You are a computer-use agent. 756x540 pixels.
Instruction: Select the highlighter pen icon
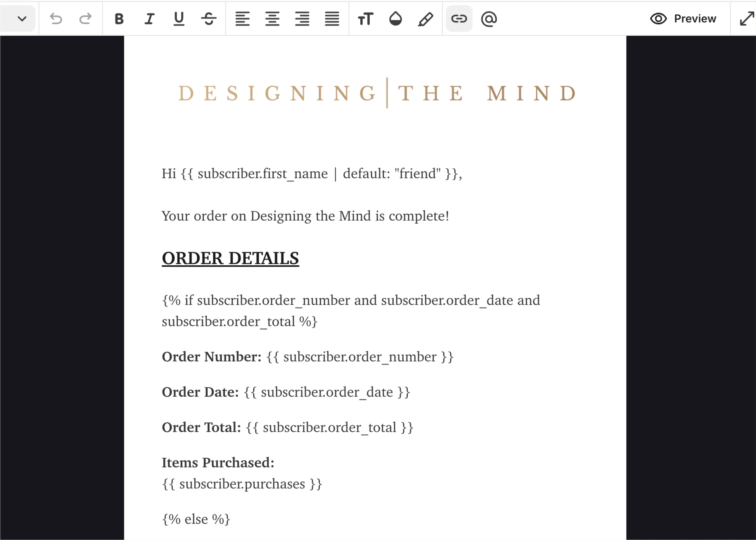tap(425, 19)
